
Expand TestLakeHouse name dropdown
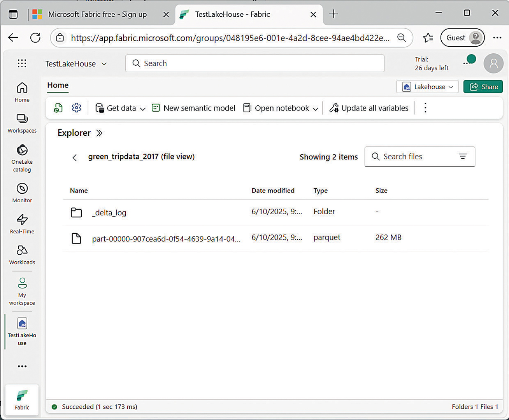(x=104, y=64)
